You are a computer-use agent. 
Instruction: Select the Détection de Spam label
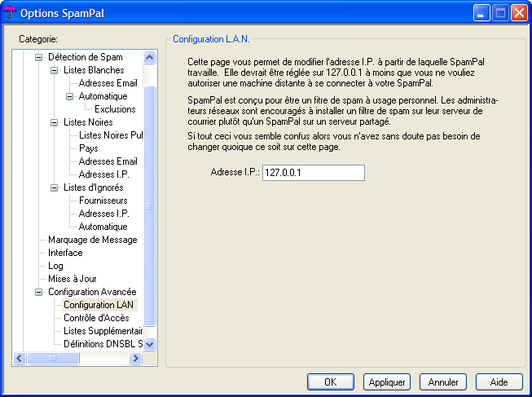pyautogui.click(x=86, y=57)
